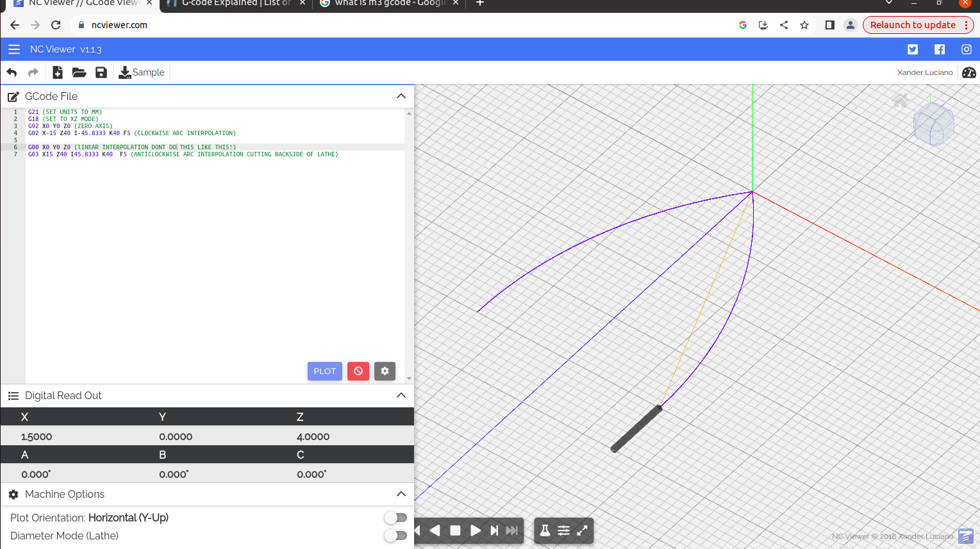Image resolution: width=980 pixels, height=549 pixels.
Task: Expand the viewer to fullscreen
Action: tap(582, 530)
